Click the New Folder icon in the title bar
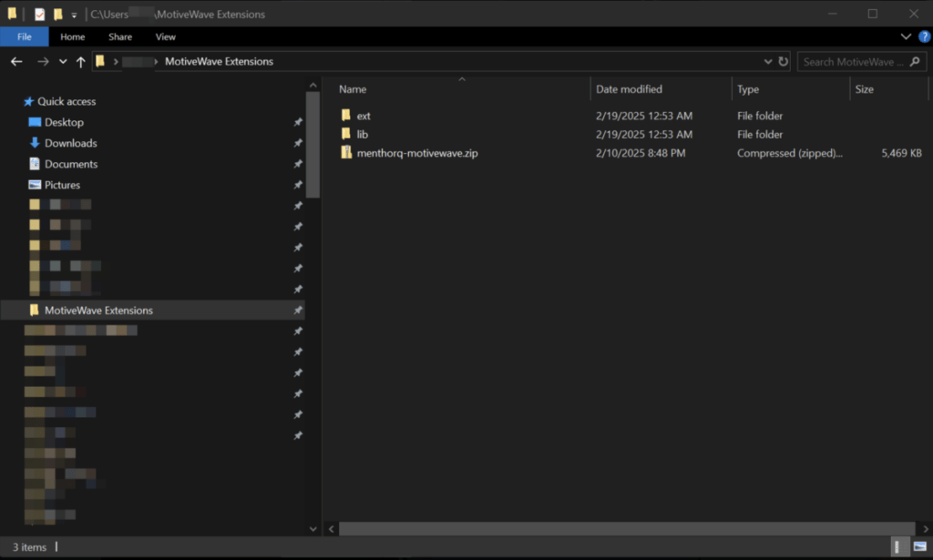Screen dimensions: 933x560 click(56, 14)
